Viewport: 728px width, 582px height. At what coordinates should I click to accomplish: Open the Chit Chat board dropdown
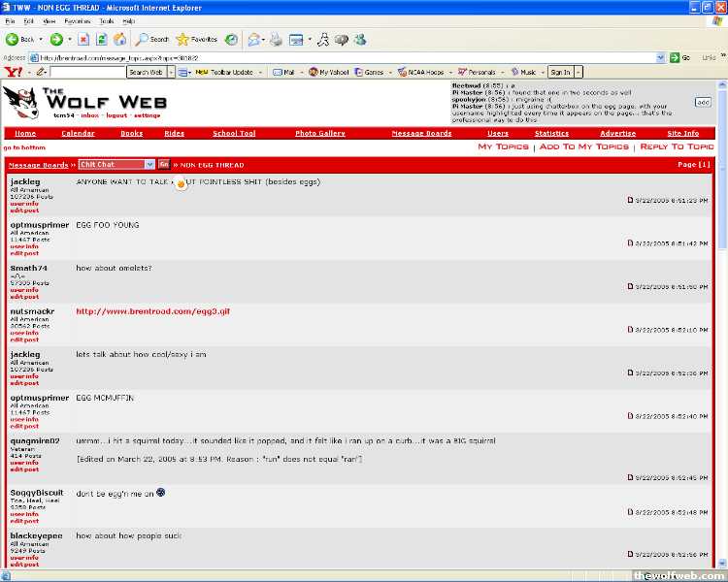(149, 165)
